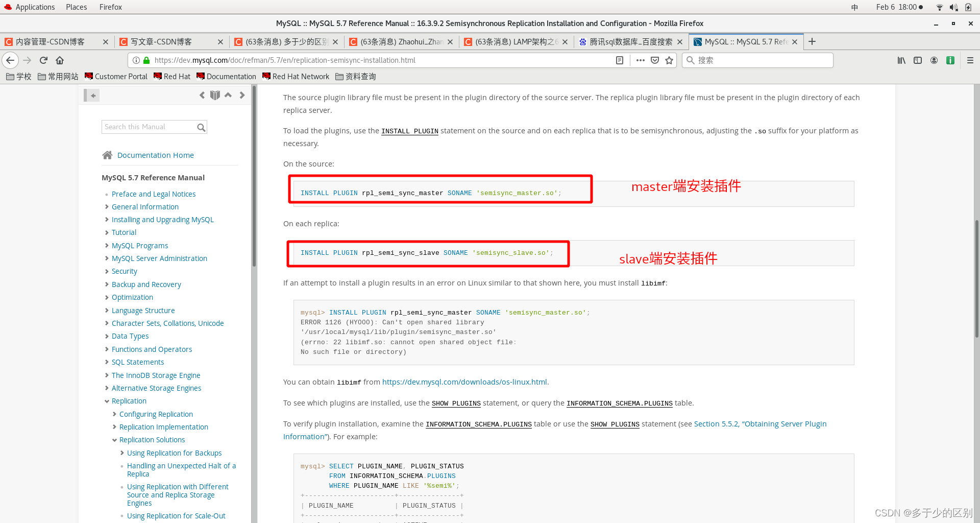Click the manual search magnifier icon
980x523 pixels.
(201, 127)
